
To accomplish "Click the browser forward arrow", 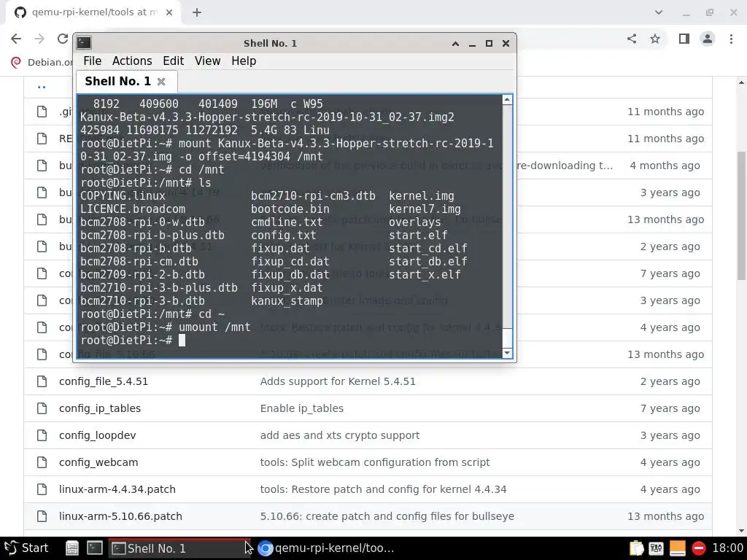I will tap(39, 39).
